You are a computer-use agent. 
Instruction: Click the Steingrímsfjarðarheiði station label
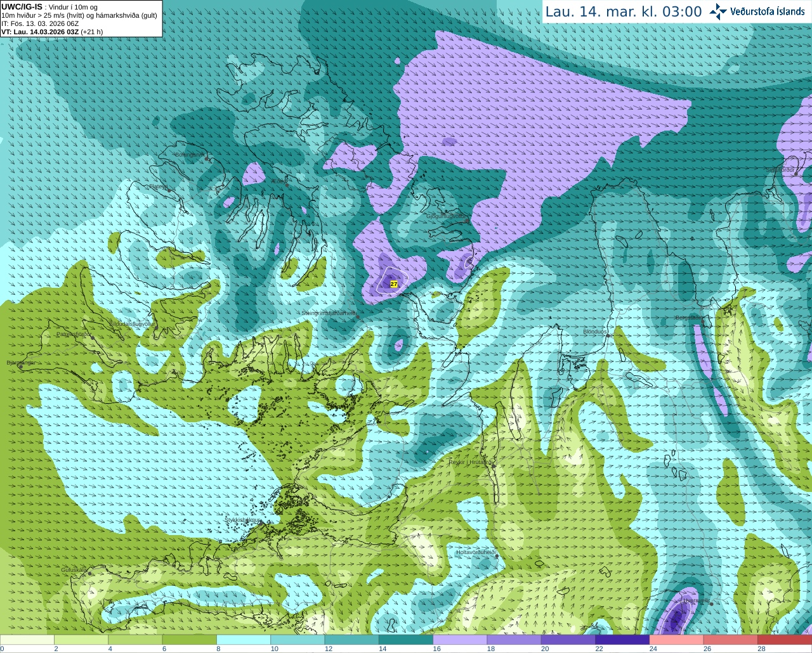pos(328,313)
